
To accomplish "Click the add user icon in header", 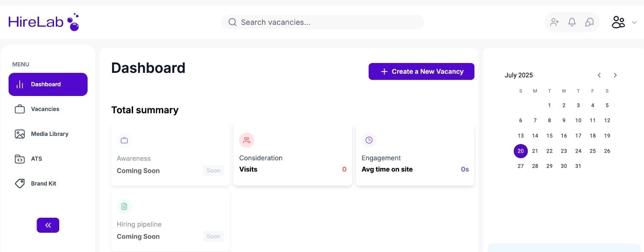I will [x=554, y=22].
